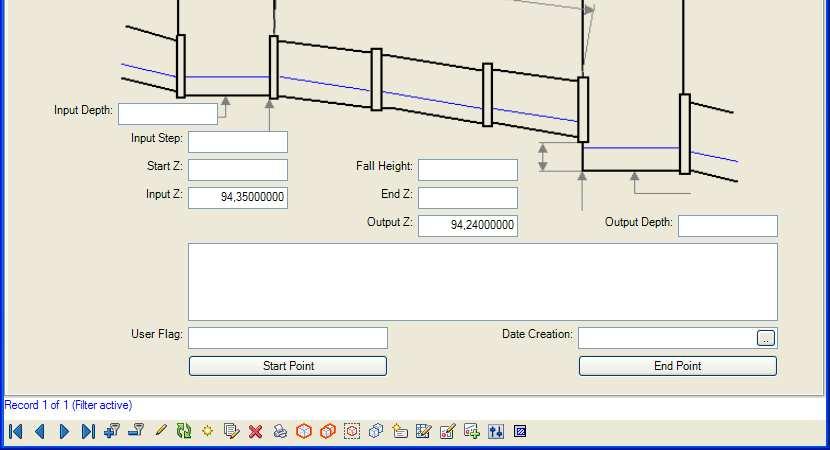Click the Output Z field showing 94,24000000

(468, 226)
